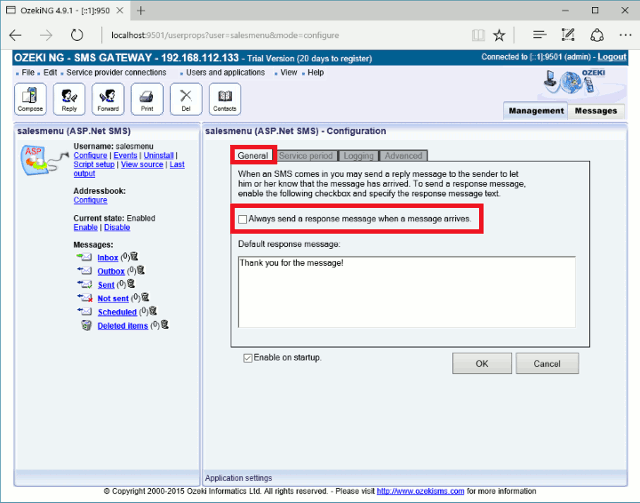Switch to the Logging tab

click(x=358, y=156)
